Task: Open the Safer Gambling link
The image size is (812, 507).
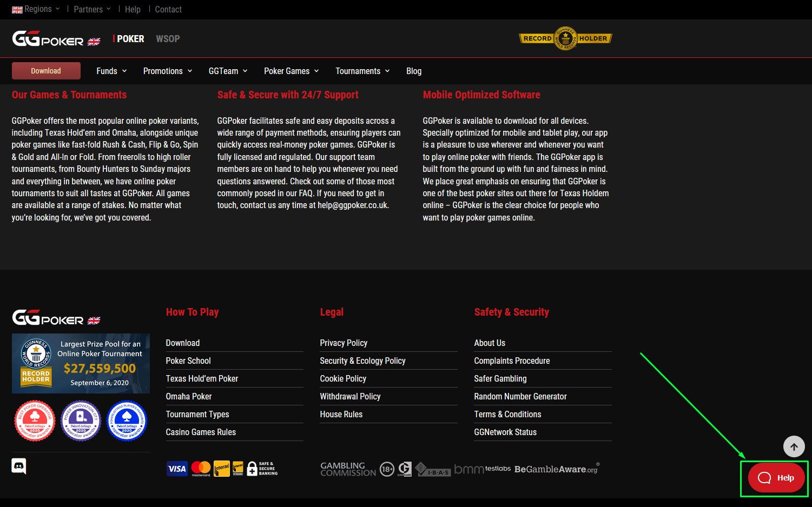Action: point(500,378)
